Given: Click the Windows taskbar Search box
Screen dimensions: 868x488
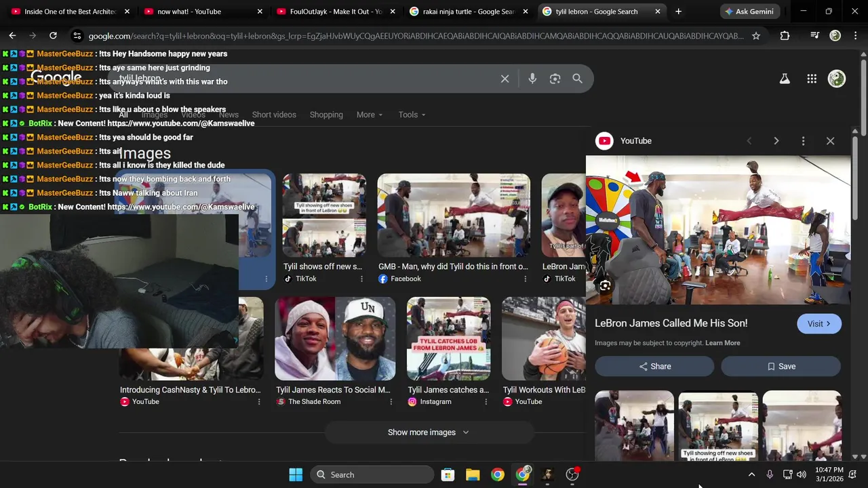Looking at the screenshot, I should point(372,474).
